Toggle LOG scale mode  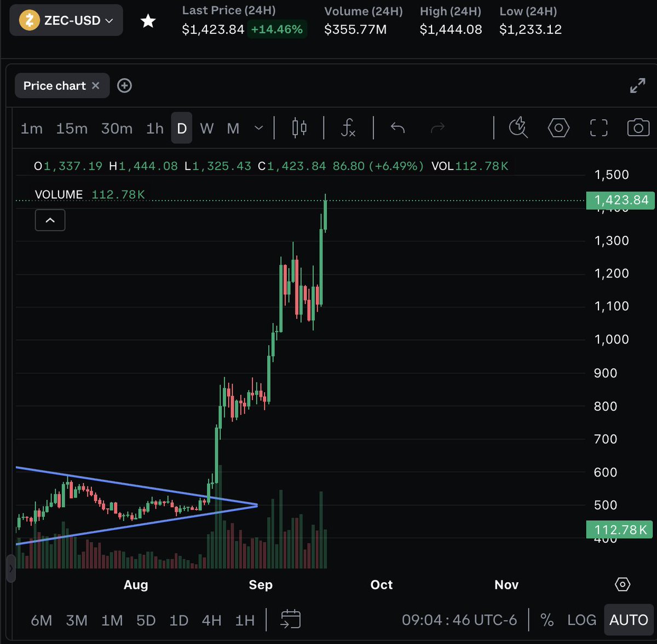(x=581, y=620)
